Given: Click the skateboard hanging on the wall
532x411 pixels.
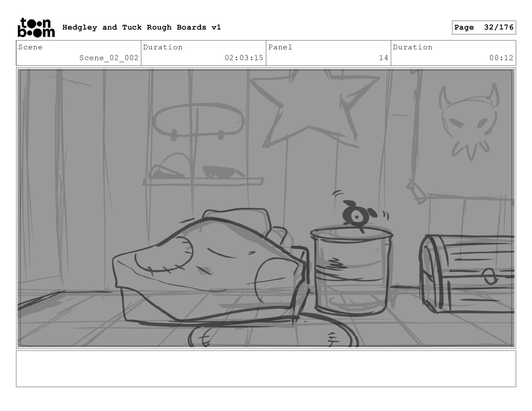Looking at the screenshot, I should pyautogui.click(x=199, y=121).
